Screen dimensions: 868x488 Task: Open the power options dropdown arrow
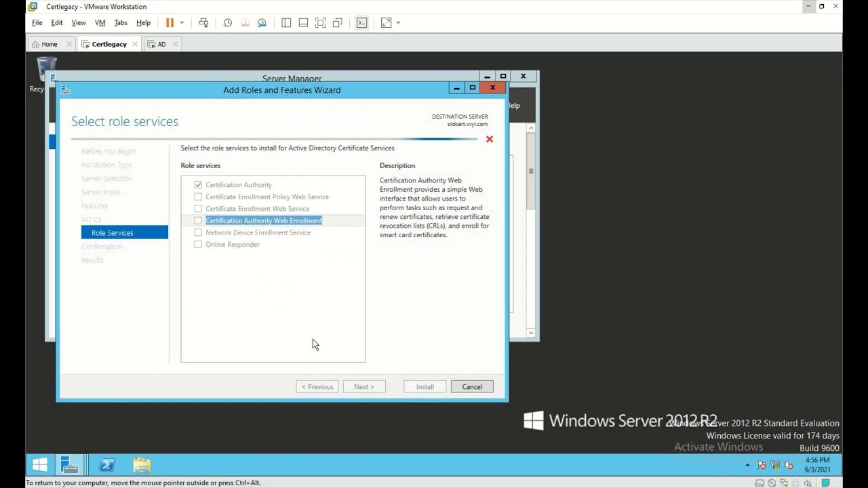(182, 22)
